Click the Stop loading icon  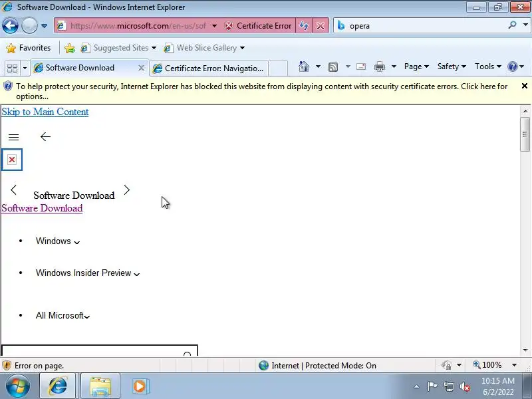tap(321, 26)
